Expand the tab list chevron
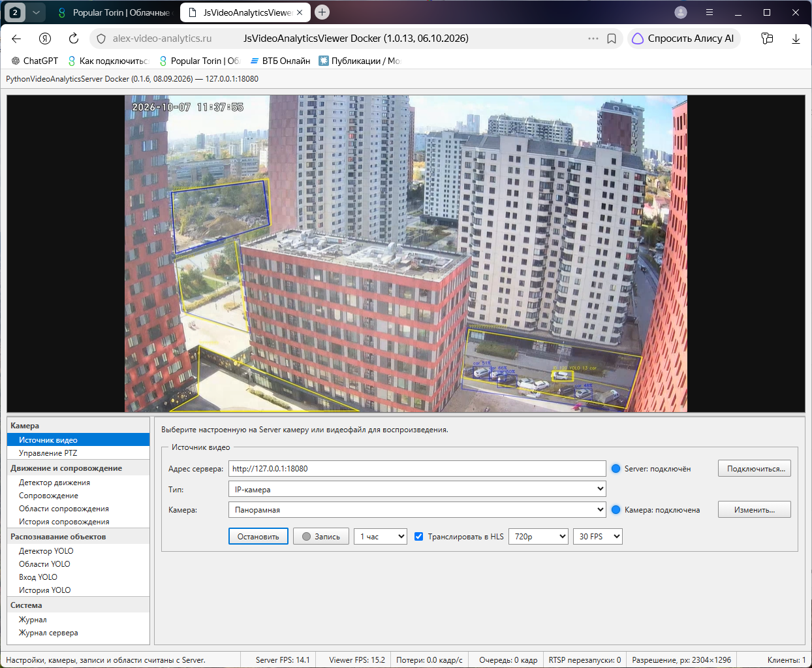812x668 pixels. click(37, 12)
